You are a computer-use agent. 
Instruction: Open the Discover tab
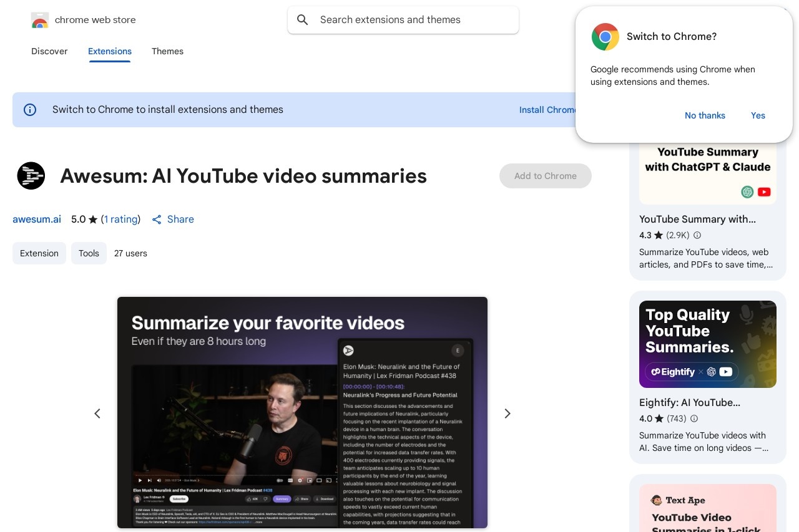click(49, 51)
